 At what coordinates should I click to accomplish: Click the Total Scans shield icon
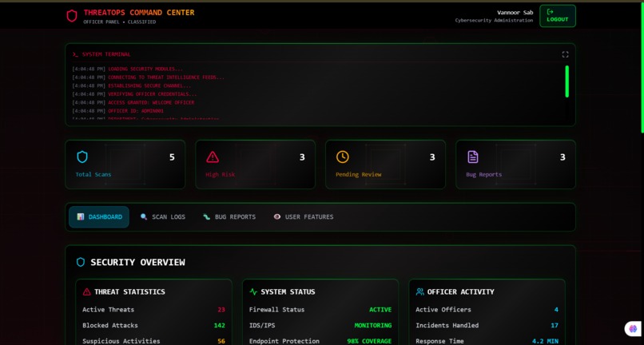(82, 157)
